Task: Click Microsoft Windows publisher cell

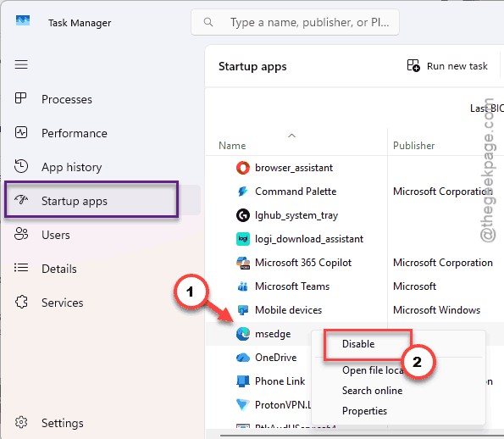Action: pyautogui.click(x=436, y=310)
